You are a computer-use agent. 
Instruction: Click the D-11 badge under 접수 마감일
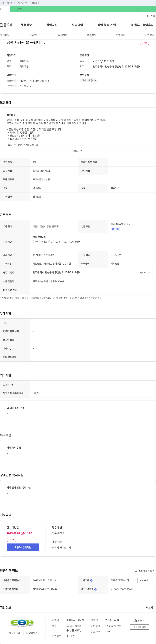[11, 539]
